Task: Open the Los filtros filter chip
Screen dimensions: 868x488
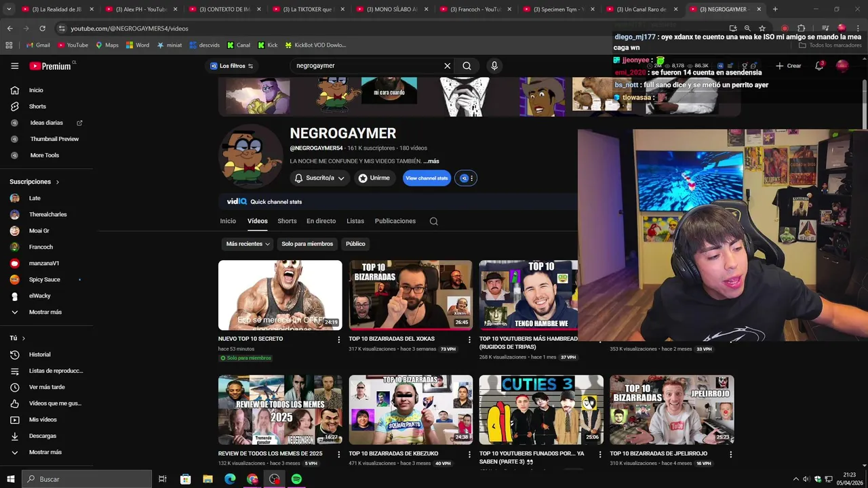Action: click(231, 66)
